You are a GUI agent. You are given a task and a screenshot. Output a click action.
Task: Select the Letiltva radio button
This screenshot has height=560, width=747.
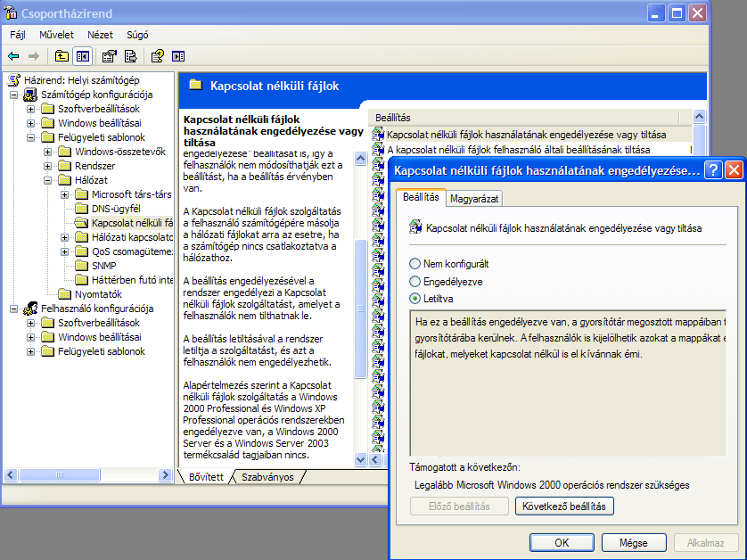tap(415, 298)
